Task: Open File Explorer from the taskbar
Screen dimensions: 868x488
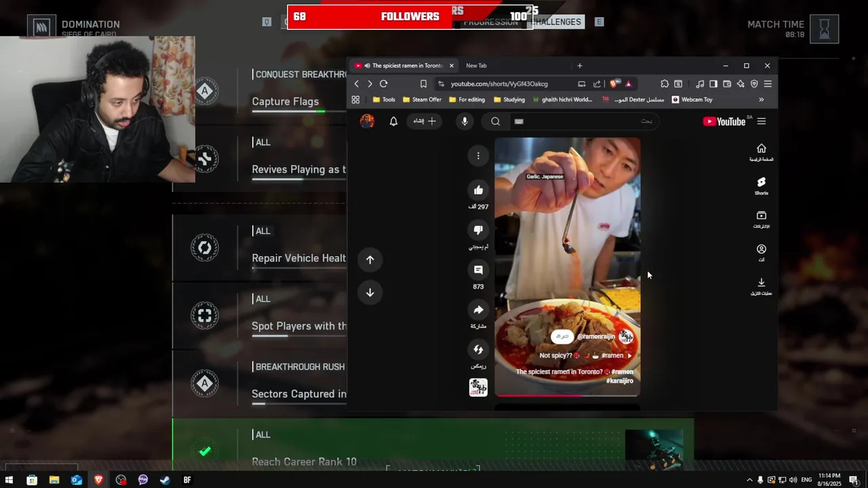Action: [54, 480]
